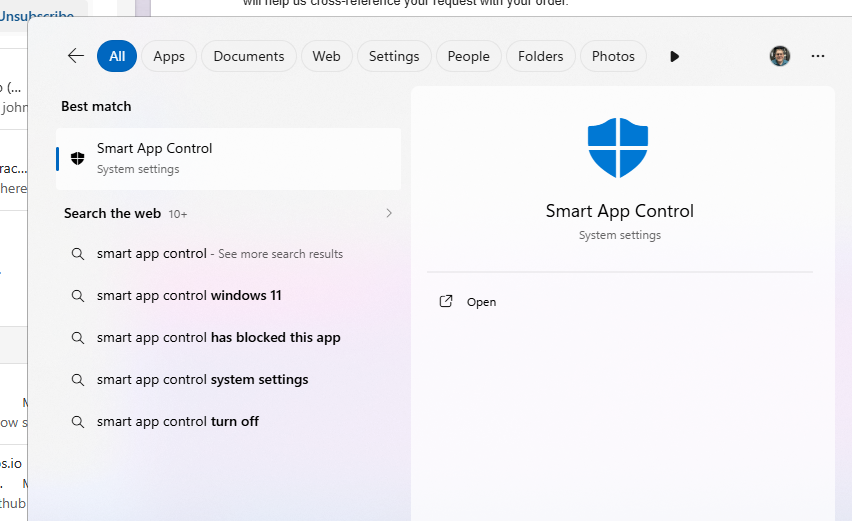Expand Search the web with chevron
Image resolution: width=852 pixels, height=521 pixels.
tap(389, 213)
